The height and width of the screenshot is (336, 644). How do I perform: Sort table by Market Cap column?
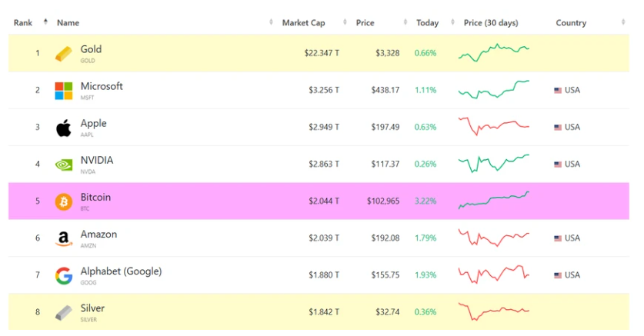303,23
